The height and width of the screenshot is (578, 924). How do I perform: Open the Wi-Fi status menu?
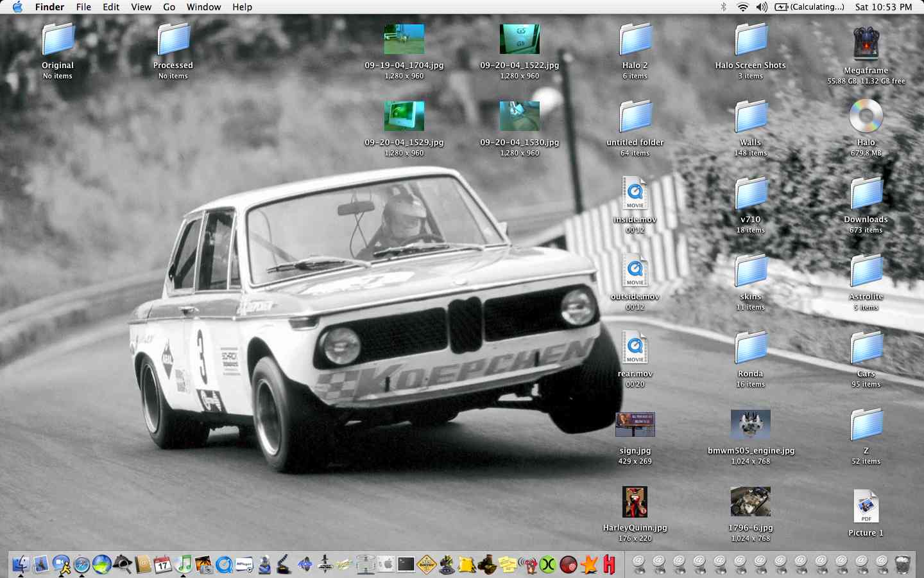[x=742, y=7]
